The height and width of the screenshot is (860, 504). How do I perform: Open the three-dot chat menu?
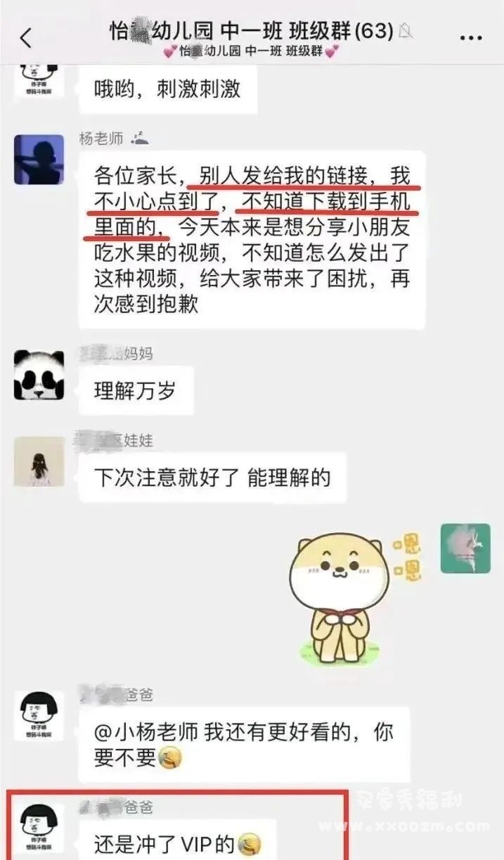click(x=471, y=37)
